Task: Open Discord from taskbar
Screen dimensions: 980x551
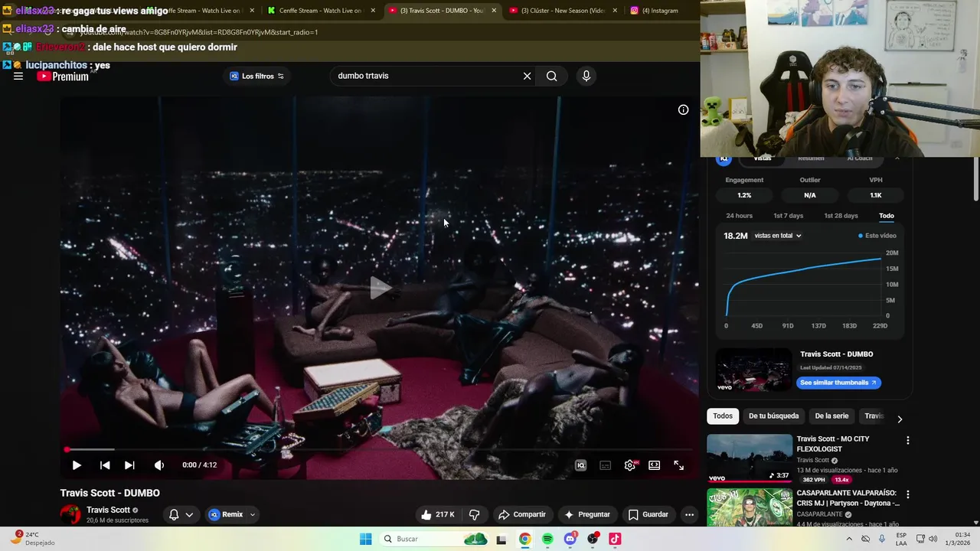Action: (x=570, y=539)
